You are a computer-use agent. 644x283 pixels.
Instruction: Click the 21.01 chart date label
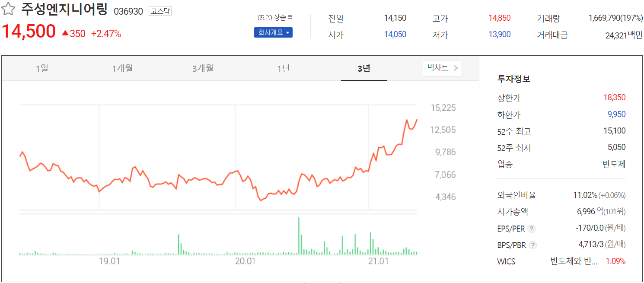[x=378, y=261]
